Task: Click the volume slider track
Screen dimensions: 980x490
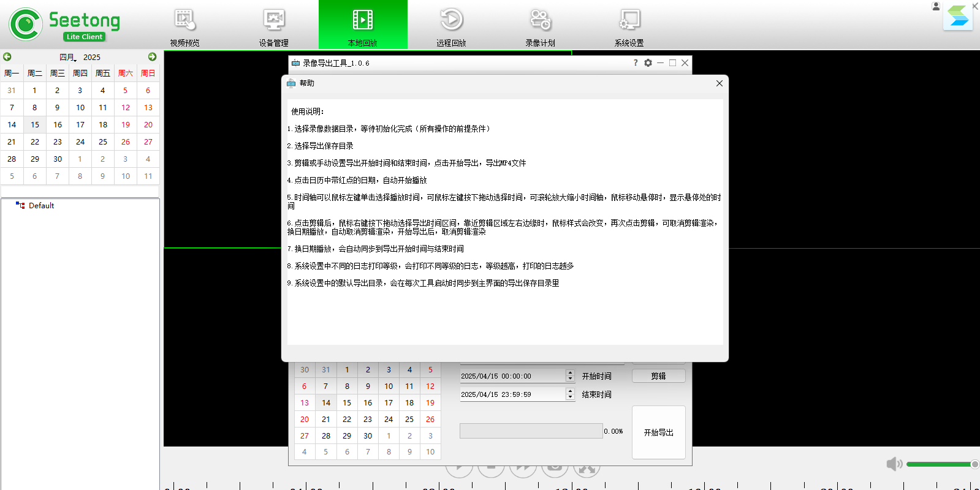Action: [939, 464]
